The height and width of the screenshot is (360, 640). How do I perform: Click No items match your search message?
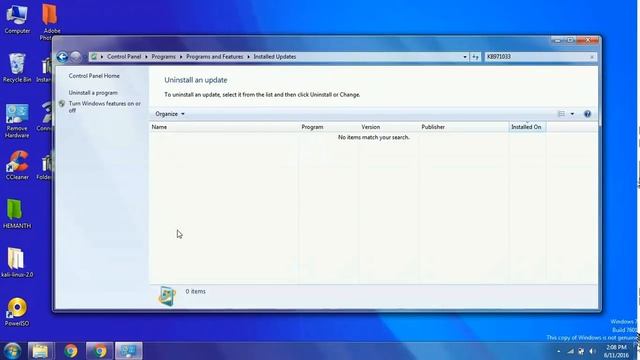(373, 138)
